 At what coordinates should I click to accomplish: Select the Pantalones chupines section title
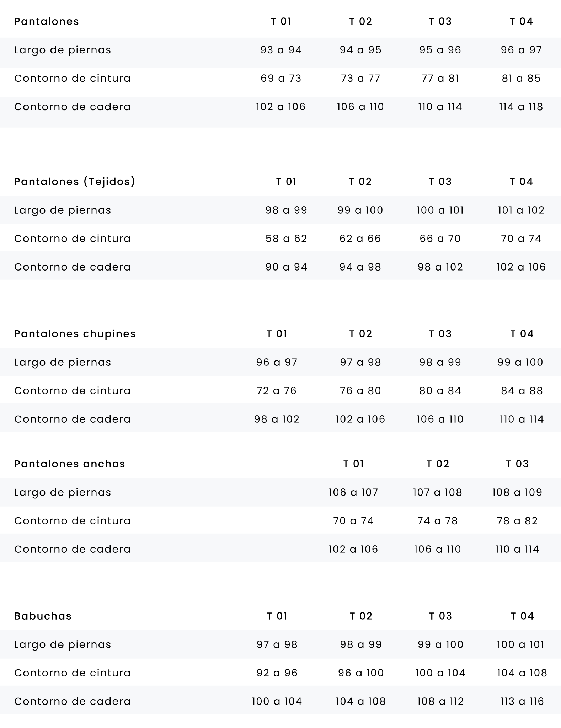coord(75,334)
